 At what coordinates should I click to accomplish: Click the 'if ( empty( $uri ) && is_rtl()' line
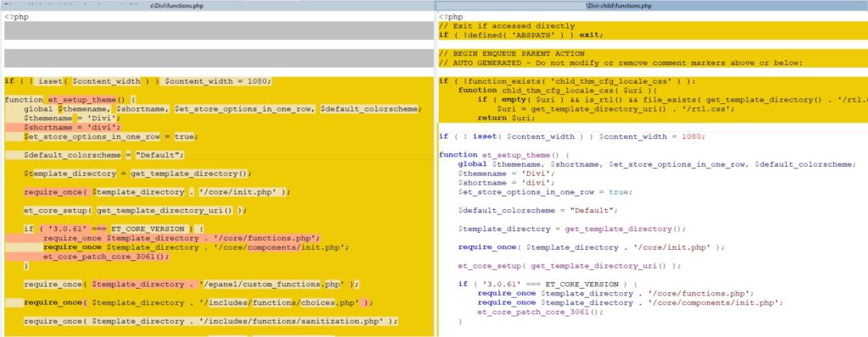672,100
